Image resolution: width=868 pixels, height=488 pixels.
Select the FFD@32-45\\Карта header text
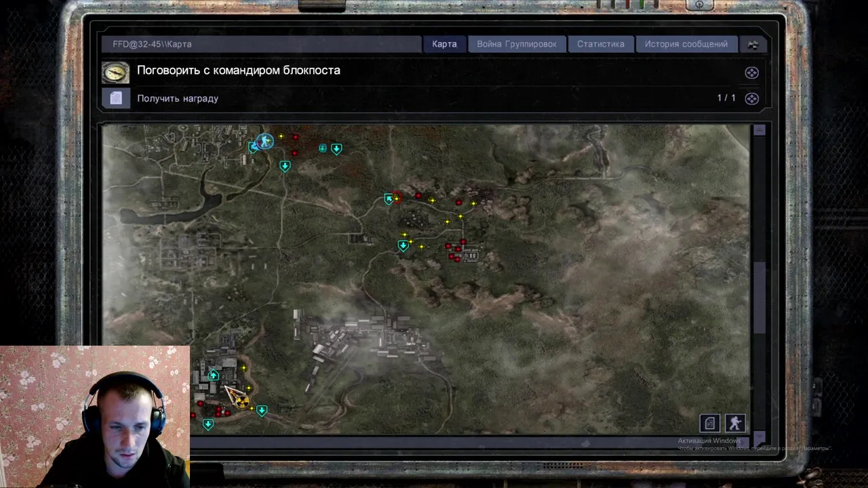152,44
